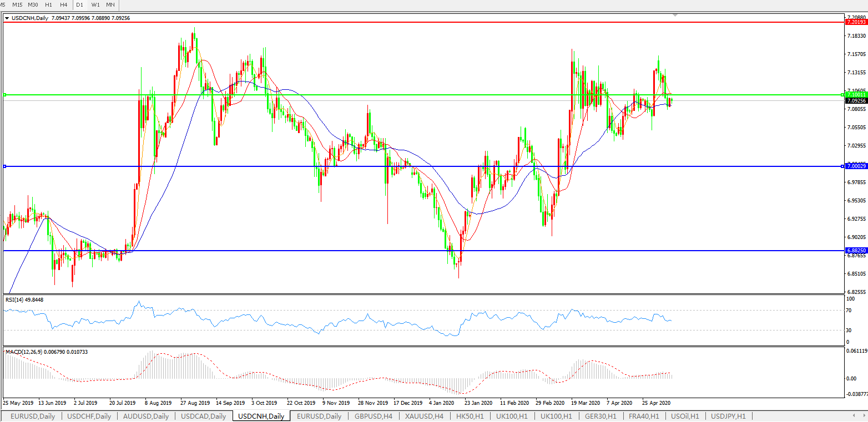Open the dropdown arrow beside USDCNH,Daily title

coord(7,18)
